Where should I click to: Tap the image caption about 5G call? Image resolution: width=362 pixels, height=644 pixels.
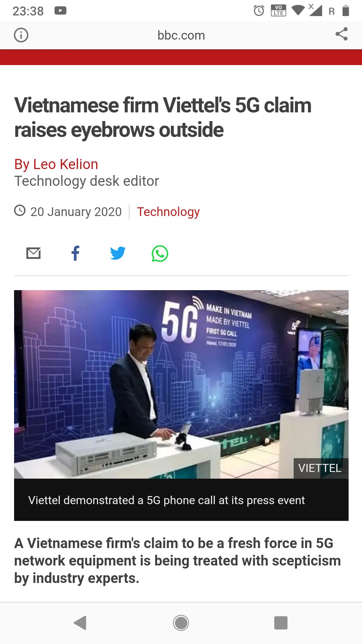click(x=167, y=500)
